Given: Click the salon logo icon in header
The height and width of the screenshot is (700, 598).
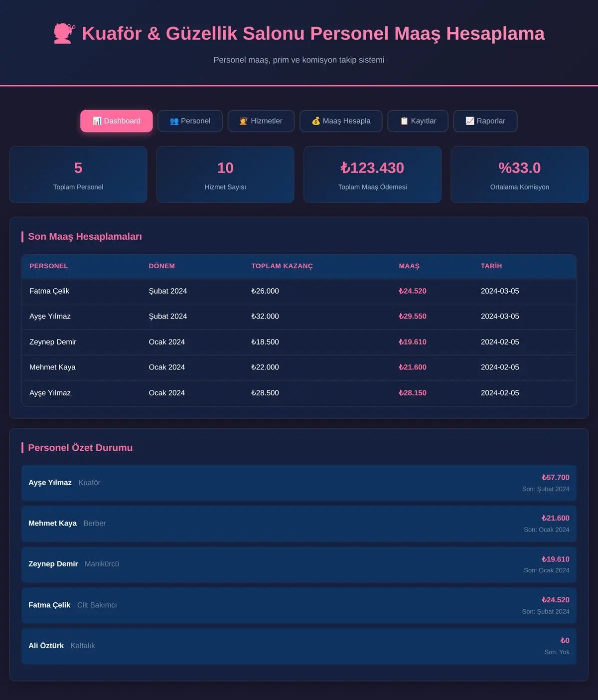Looking at the screenshot, I should 64,33.
